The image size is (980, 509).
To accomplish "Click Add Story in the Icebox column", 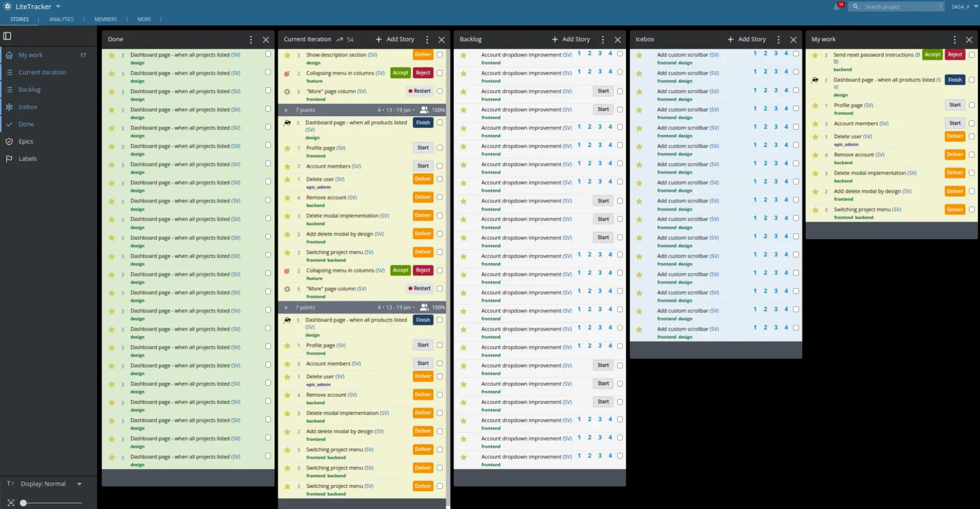I will pos(746,40).
